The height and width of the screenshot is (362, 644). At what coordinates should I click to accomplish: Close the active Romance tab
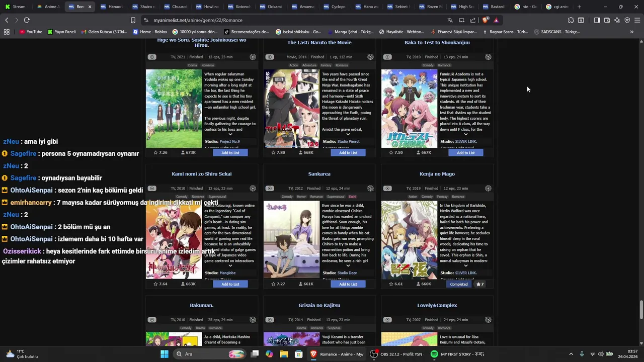point(90,7)
